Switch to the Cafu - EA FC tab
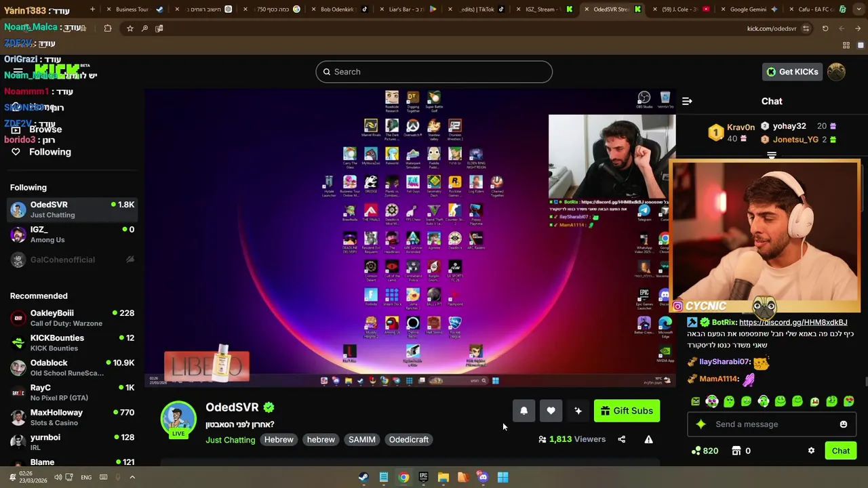This screenshot has height=488, width=868. pos(817,9)
